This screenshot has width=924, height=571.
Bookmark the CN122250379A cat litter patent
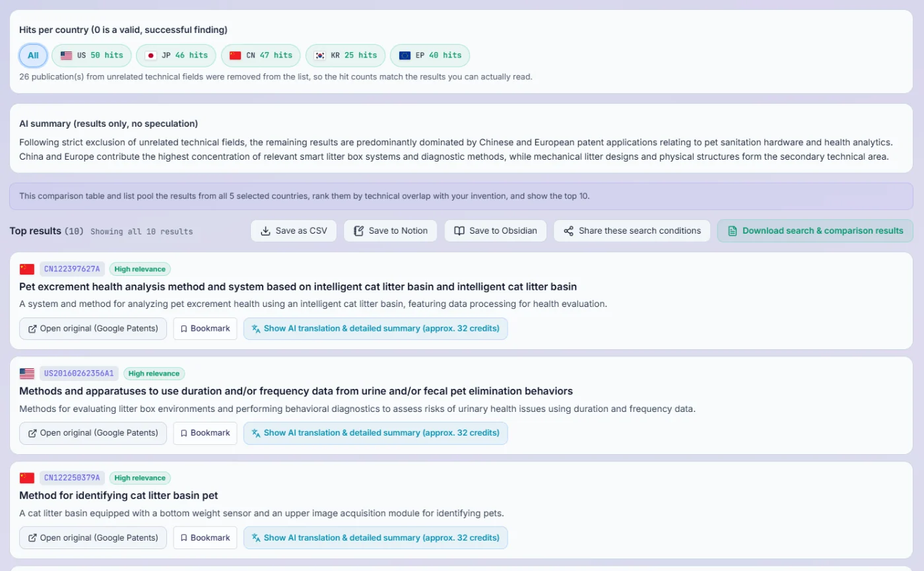pos(205,537)
